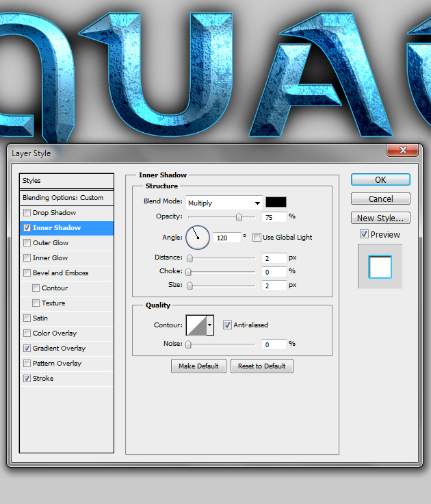Pick the black shadow color swatch
431x504 pixels.
pyautogui.click(x=276, y=202)
